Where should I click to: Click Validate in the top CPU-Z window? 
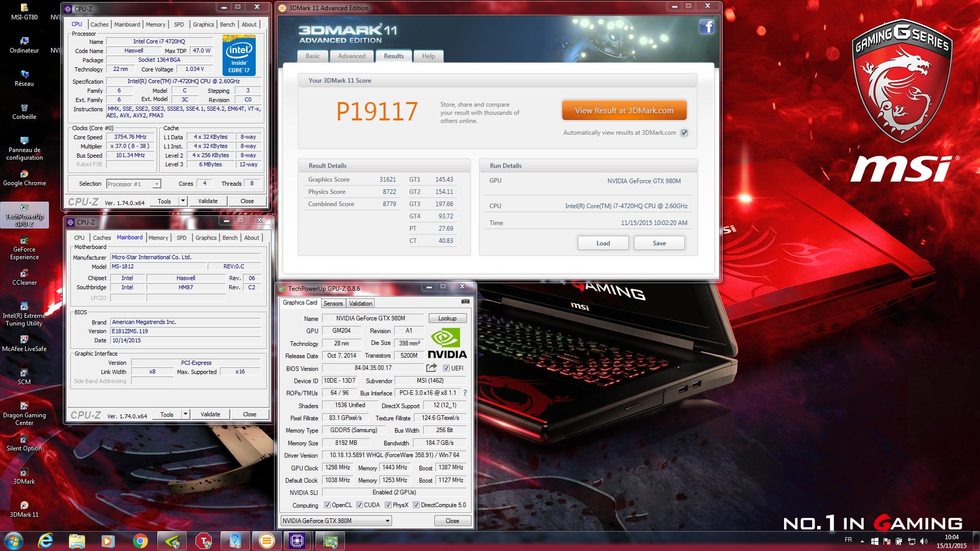pyautogui.click(x=208, y=201)
